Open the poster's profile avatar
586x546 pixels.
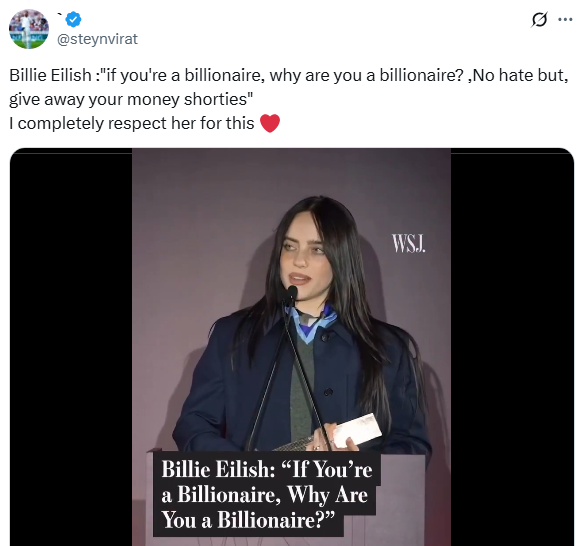[29, 29]
